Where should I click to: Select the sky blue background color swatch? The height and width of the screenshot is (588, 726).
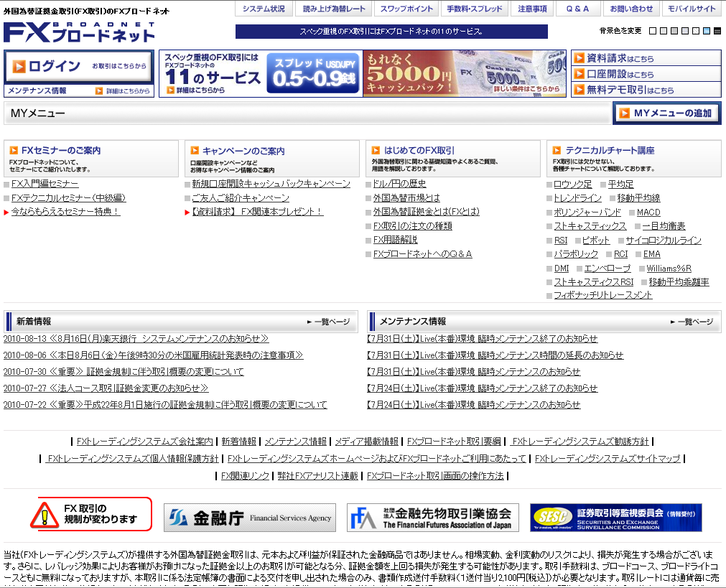pos(706,31)
